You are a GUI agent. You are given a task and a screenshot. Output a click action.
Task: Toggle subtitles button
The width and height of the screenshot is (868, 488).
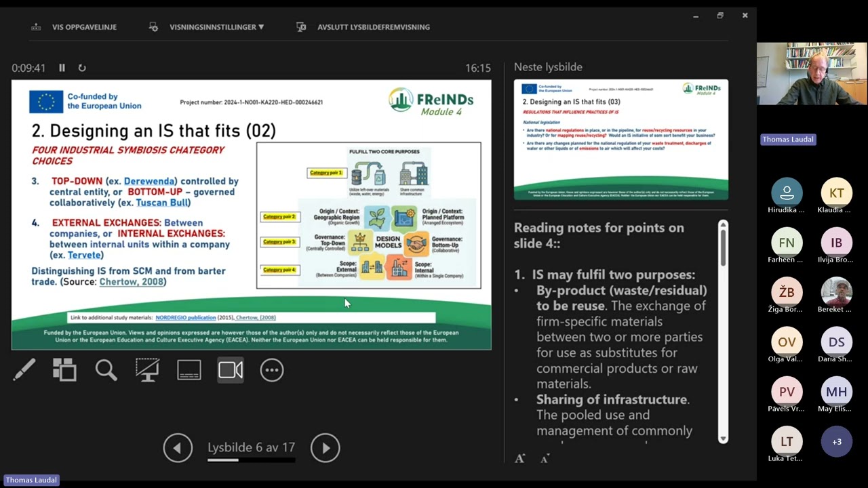point(189,370)
